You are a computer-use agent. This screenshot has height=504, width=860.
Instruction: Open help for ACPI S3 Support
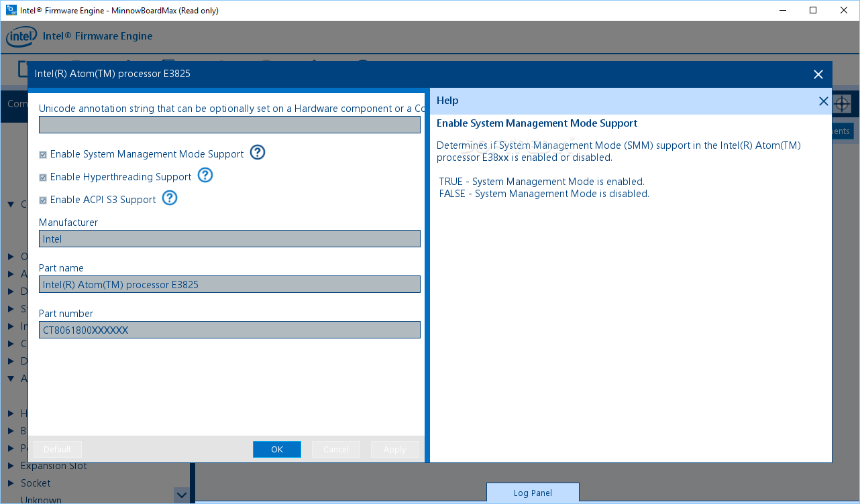pos(170,198)
